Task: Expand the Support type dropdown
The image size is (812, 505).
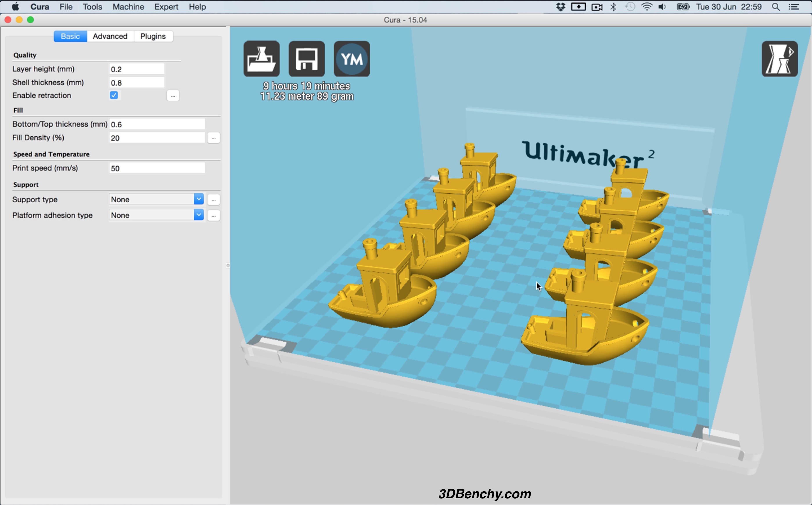Action: [198, 199]
